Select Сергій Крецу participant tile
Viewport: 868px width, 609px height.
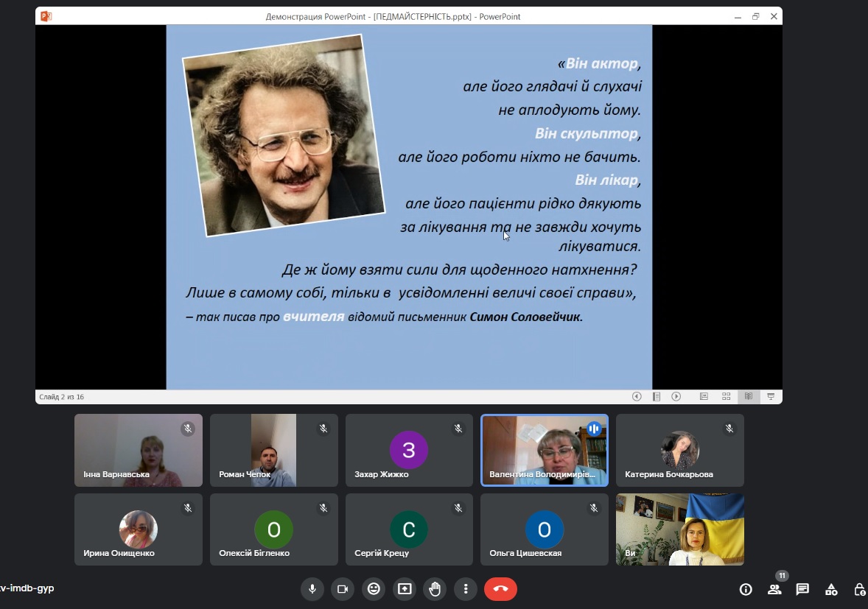point(409,529)
